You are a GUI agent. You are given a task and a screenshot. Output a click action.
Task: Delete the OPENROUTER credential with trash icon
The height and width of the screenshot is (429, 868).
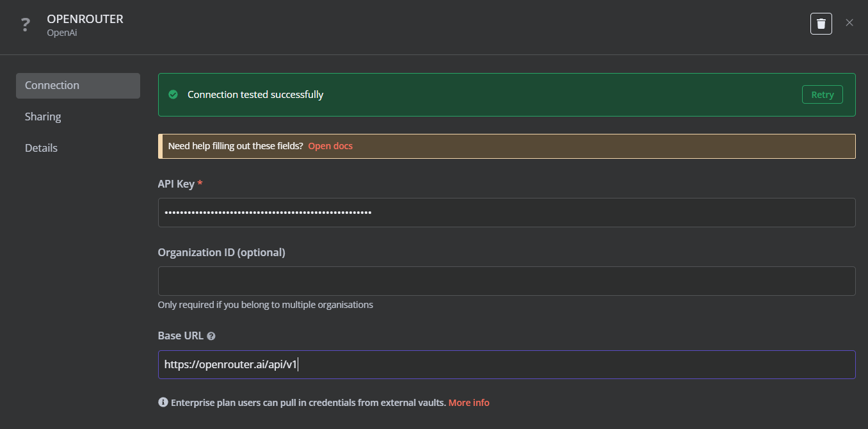pos(821,24)
